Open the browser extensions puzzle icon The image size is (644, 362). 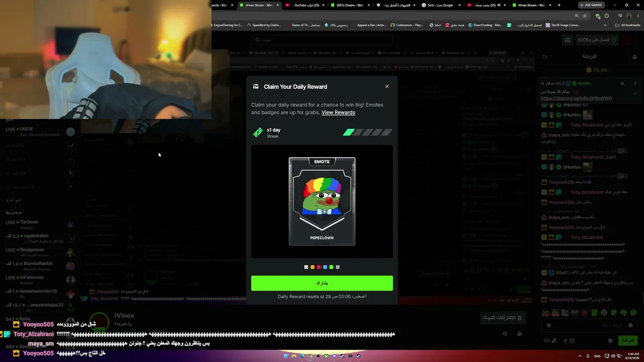coord(606,16)
